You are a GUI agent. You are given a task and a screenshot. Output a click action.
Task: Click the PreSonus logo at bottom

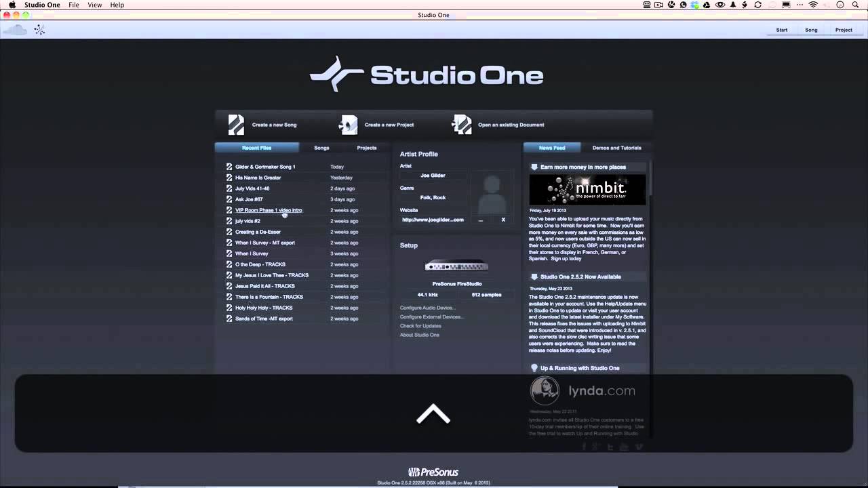click(433, 472)
